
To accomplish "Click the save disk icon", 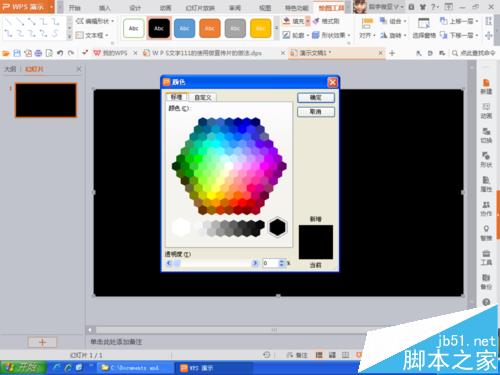I will coord(17,53).
